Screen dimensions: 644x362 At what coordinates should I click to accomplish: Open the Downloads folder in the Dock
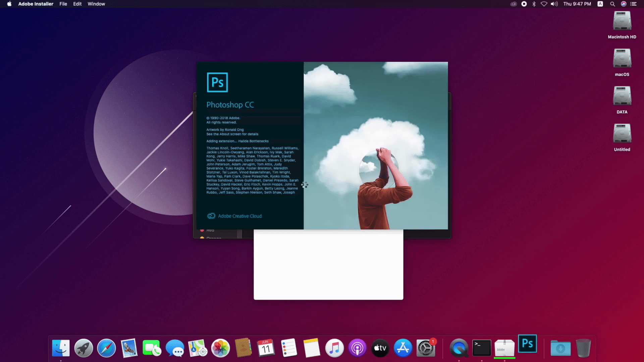tap(560, 348)
